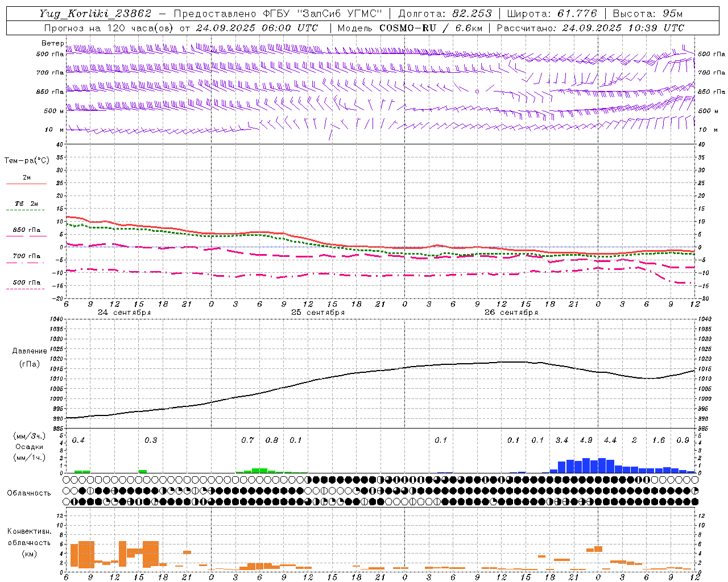Click the 'Осадки' precipitation label
The image size is (728, 582).
click(x=30, y=447)
